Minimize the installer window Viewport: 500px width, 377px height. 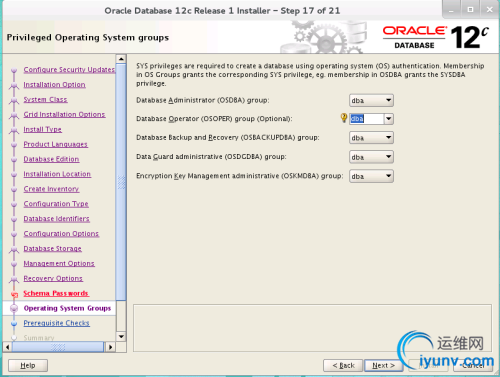pos(451,10)
